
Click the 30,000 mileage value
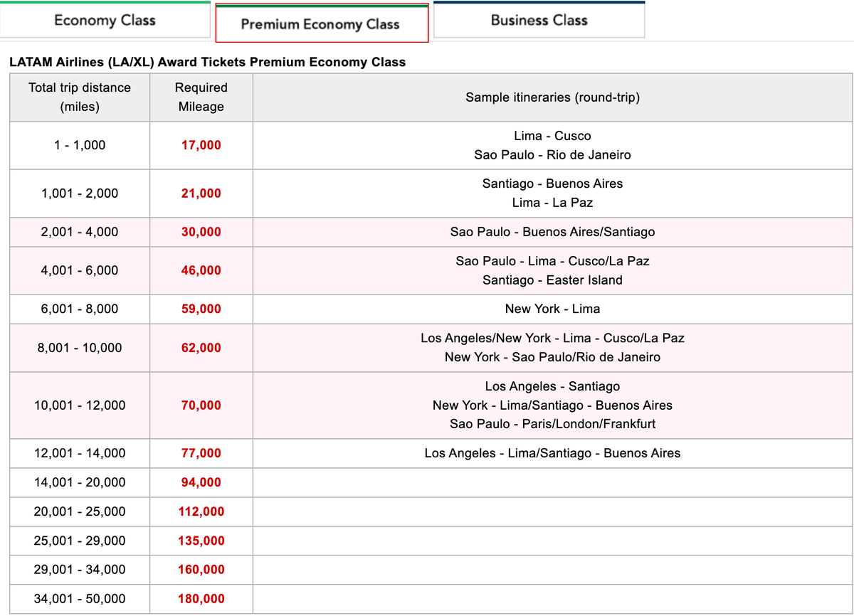(201, 232)
